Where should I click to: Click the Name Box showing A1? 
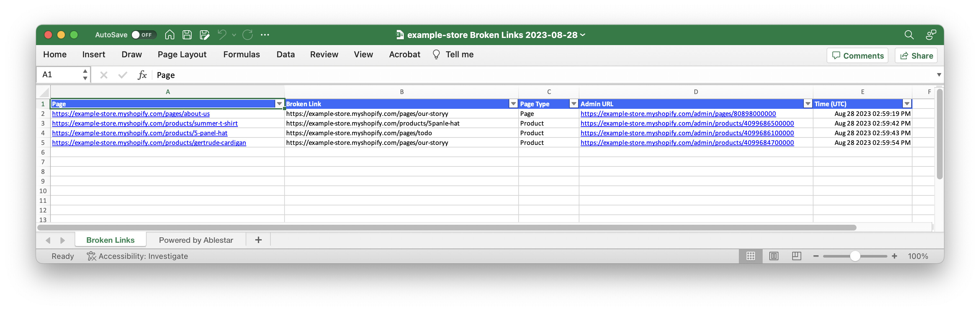59,75
